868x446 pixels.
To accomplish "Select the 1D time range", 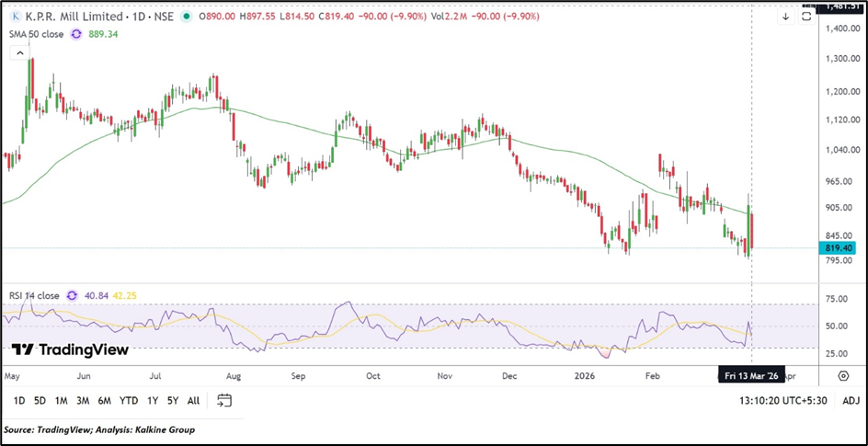I will [19, 400].
